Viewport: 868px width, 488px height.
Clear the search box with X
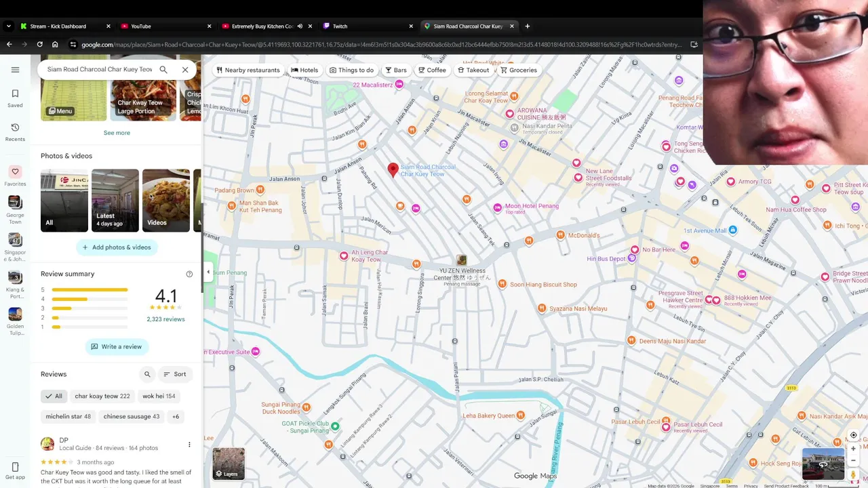click(x=185, y=69)
